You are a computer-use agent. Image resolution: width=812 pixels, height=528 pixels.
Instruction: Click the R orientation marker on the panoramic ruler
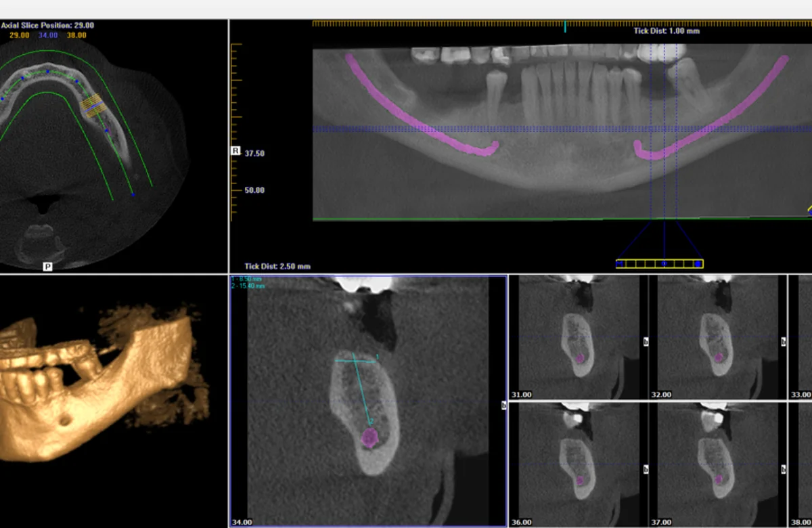tap(235, 151)
